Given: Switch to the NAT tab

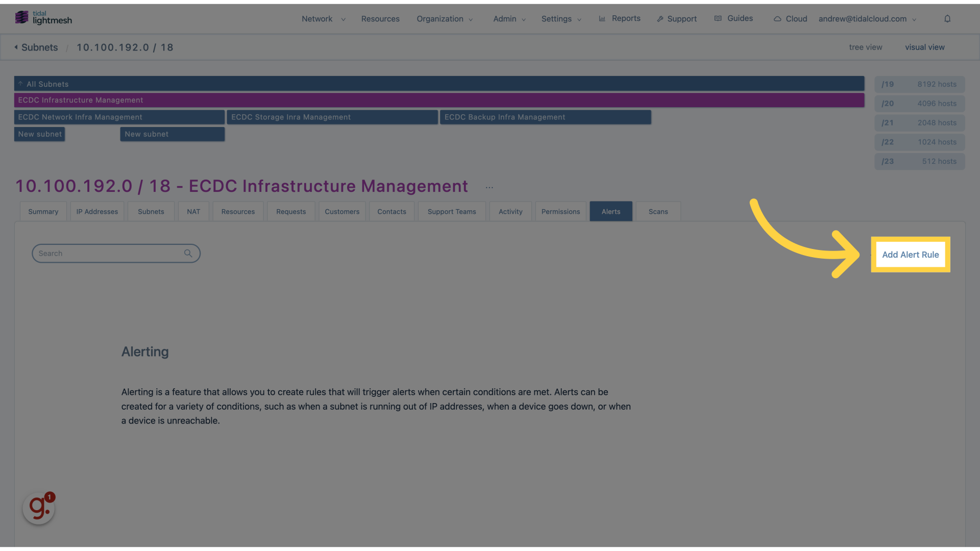Looking at the screenshot, I should pos(193,211).
